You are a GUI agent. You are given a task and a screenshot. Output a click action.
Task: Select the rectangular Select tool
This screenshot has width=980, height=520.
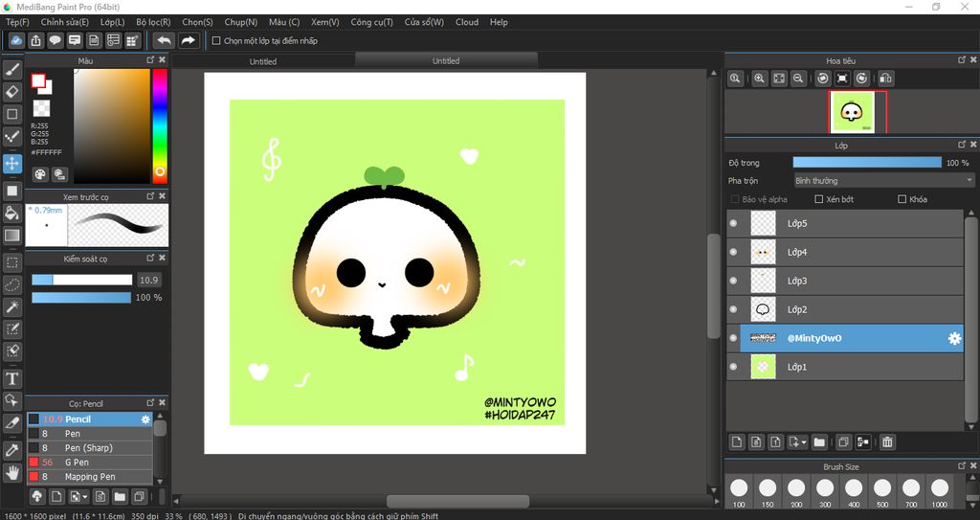coord(11,262)
